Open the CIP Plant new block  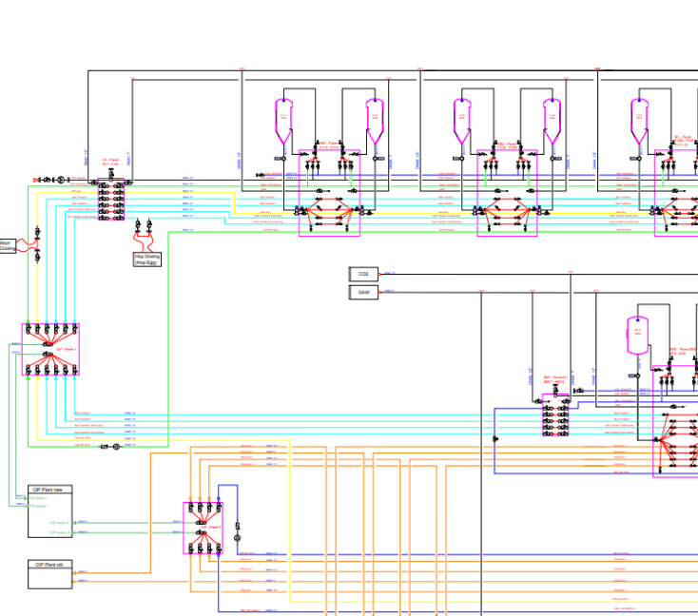[x=49, y=490]
